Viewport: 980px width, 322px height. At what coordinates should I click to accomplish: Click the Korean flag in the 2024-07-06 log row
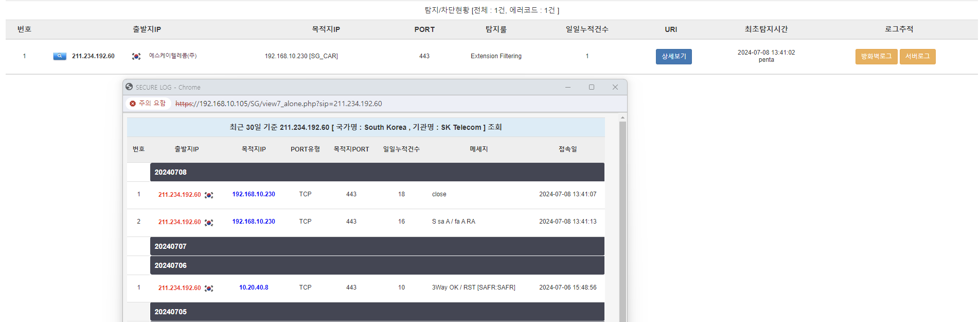pos(209,288)
